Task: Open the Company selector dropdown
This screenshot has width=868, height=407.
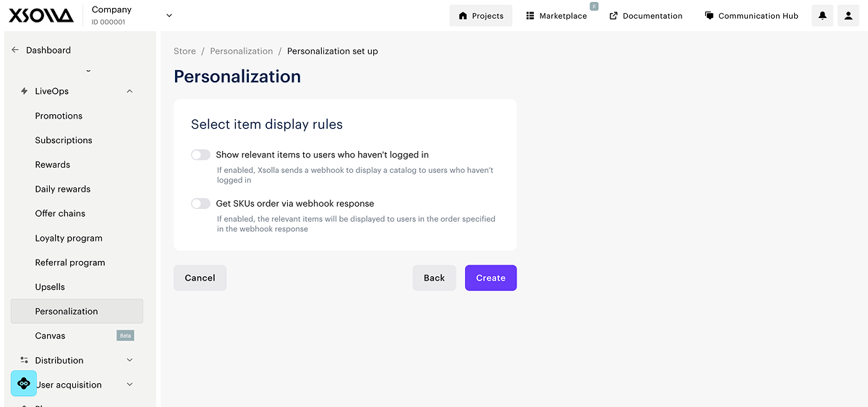Action: tap(169, 15)
